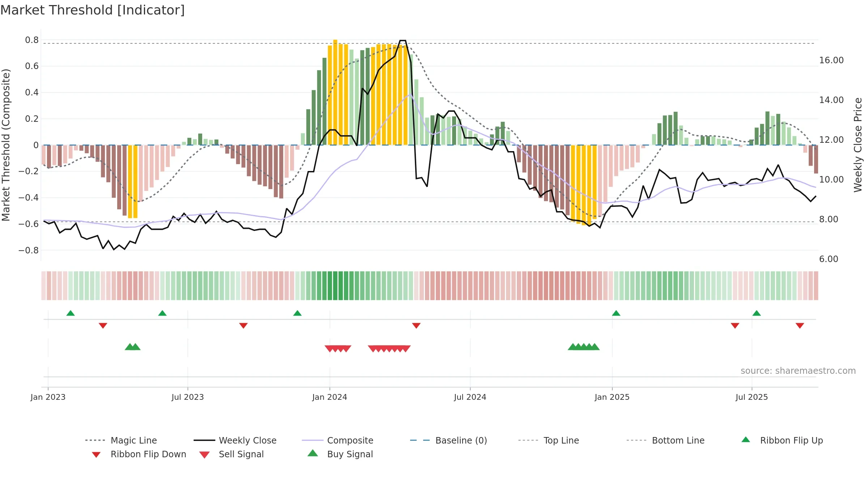This screenshot has width=868, height=488.
Task: Click the green triangle icon beside Ribbon Flip Up
Action: pos(746,440)
